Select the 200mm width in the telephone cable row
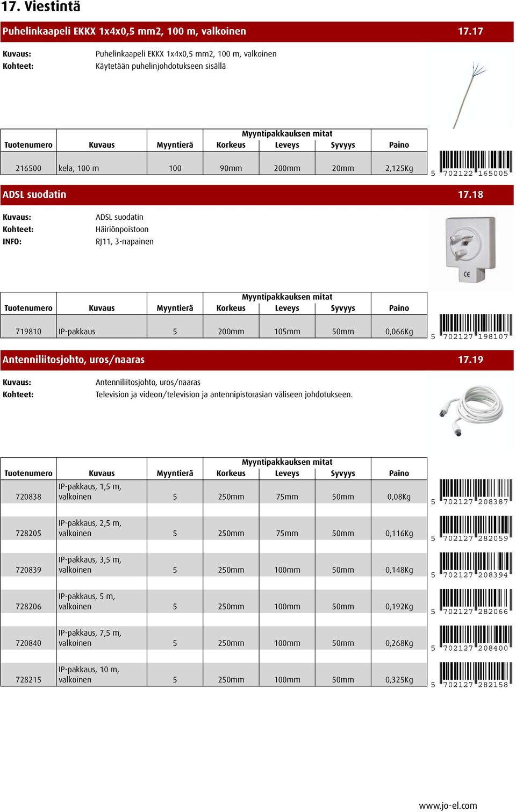The image size is (516, 812). (287, 168)
